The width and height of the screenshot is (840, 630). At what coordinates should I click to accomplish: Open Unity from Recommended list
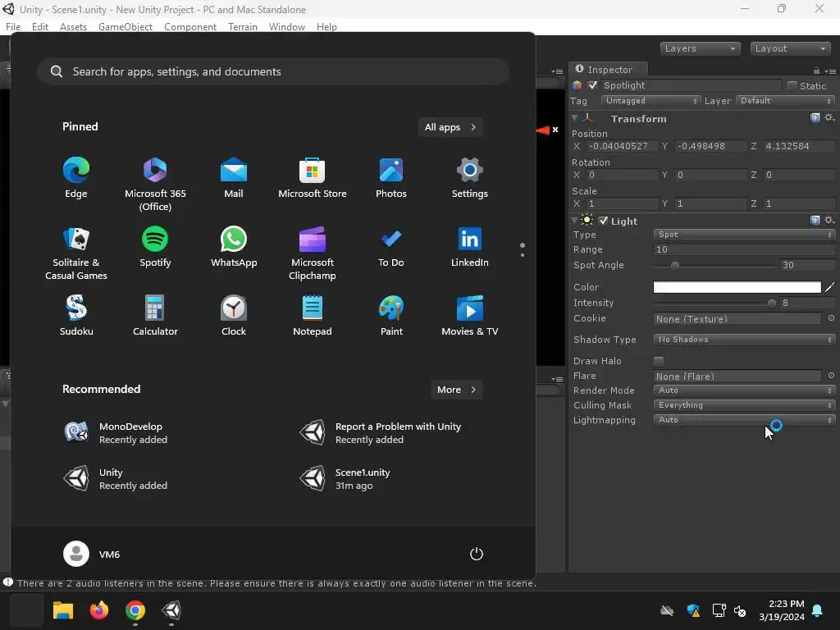pyautogui.click(x=115, y=479)
